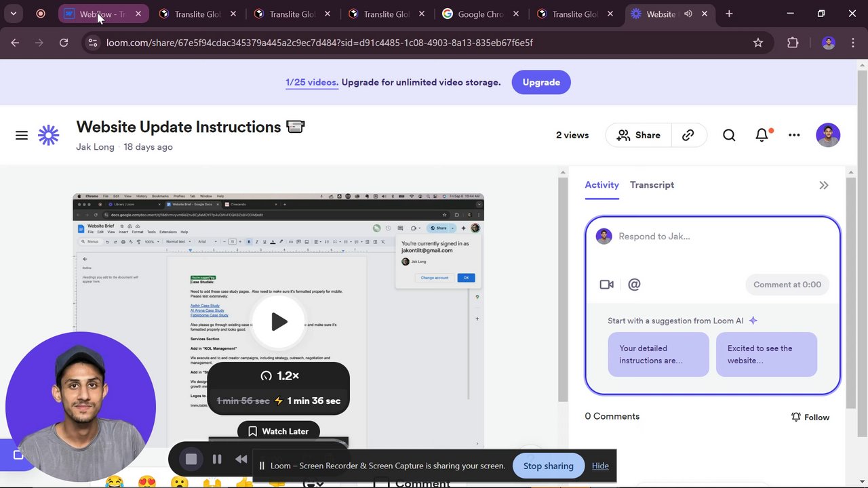Viewport: 868px width, 488px height.
Task: Bookmark this page with the star icon
Action: pos(758,43)
